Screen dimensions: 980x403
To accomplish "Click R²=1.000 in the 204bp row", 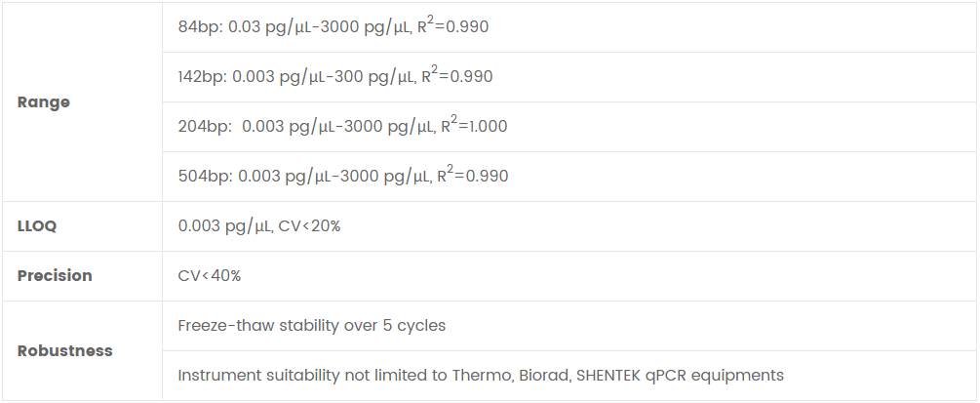I will 474,126.
